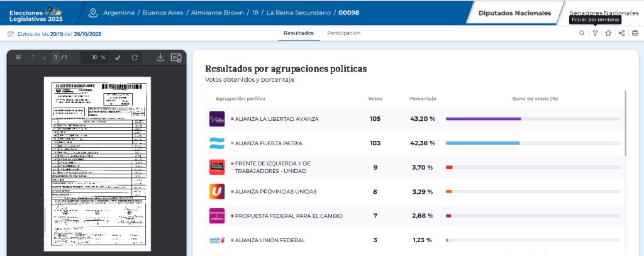The width and height of the screenshot is (644, 256).
Task: Click the share icon
Action: [621, 33]
